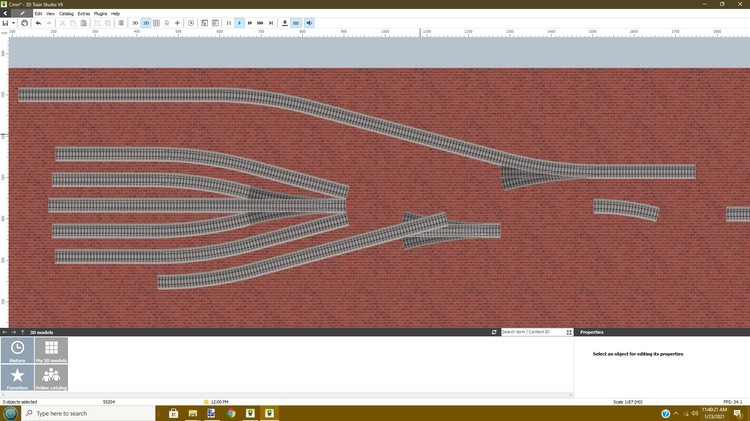The image size is (750, 421).
Task: Click the Paste clipboard icon
Action: 84,23
